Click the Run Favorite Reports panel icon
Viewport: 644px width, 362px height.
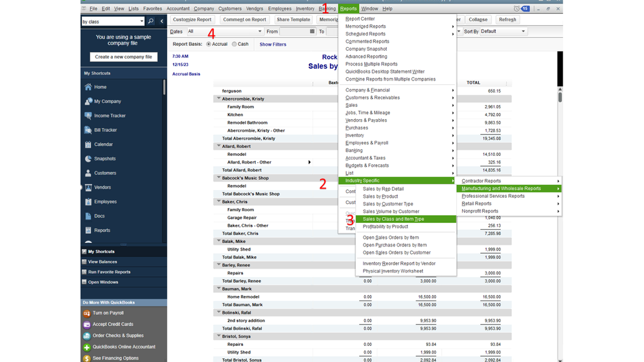pos(84,272)
